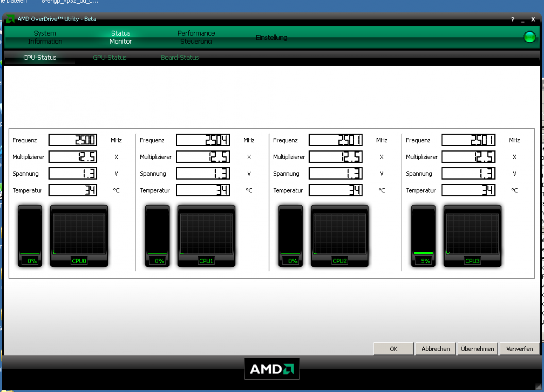Click the CPU1 Temperatur value field
The image size is (544, 392).
203,190
